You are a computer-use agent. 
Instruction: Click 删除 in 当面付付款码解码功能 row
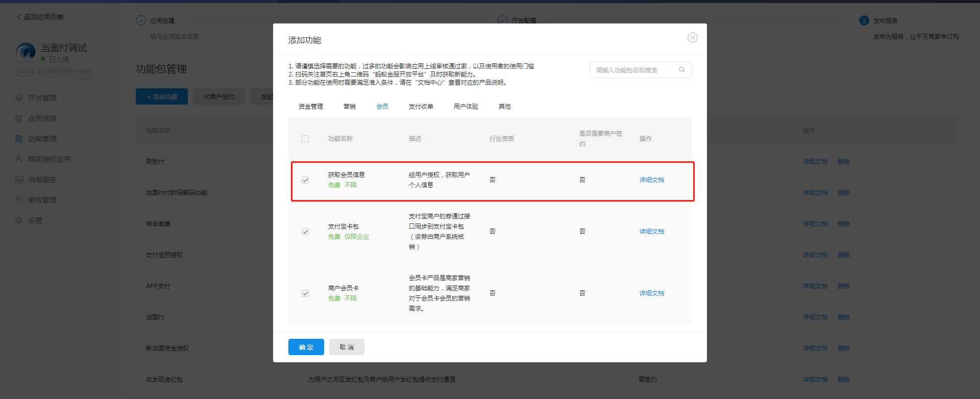pos(844,193)
